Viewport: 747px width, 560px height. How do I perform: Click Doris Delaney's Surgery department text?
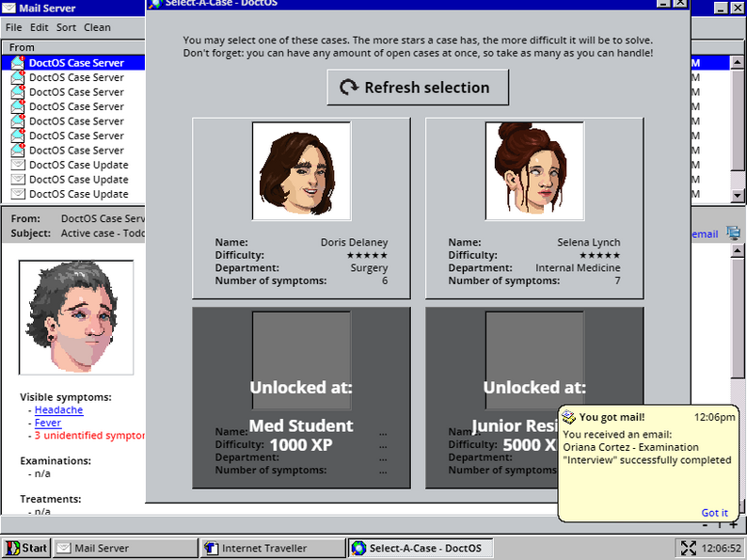(369, 268)
